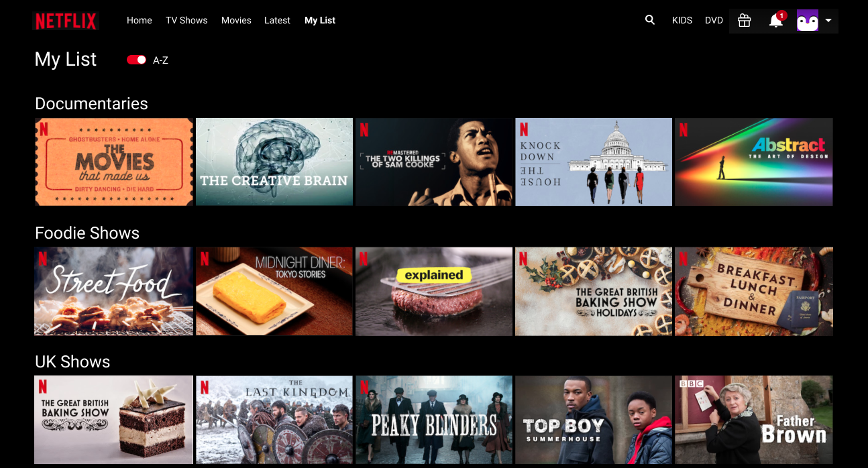Open the gift box icon

[744, 21]
